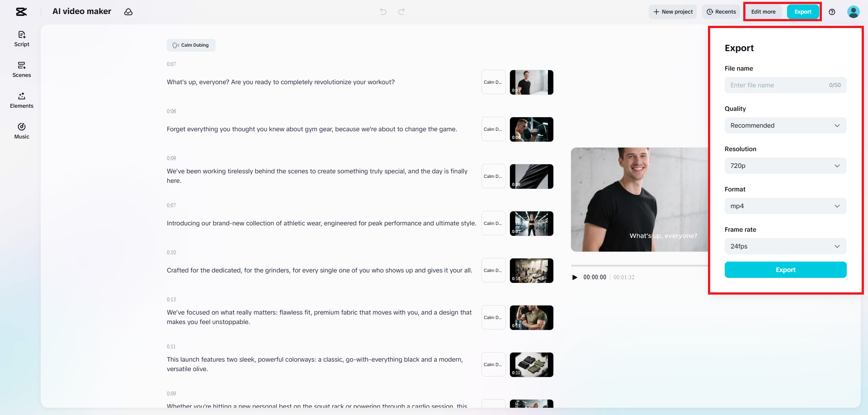Open the Script panel
868x415 pixels.
click(22, 39)
